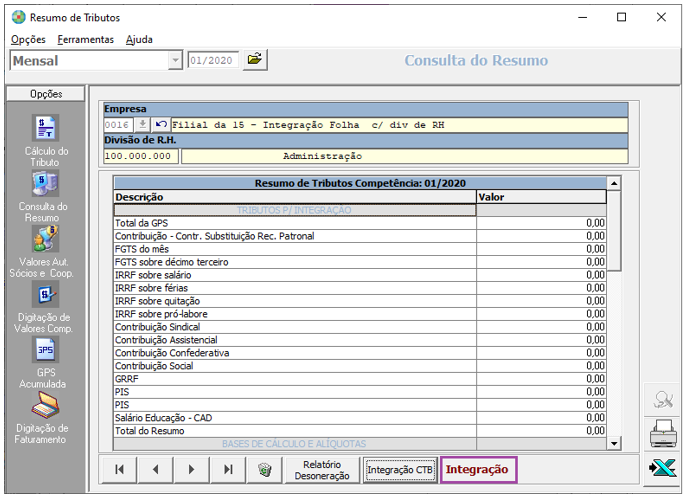Select the Total do Resumo row
The height and width of the screenshot is (498, 685).
click(x=360, y=431)
